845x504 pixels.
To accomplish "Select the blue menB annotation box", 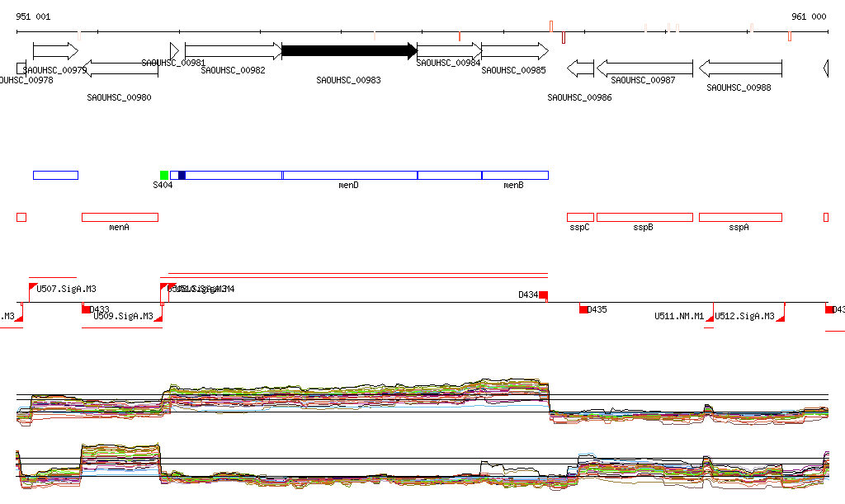I will point(515,175).
